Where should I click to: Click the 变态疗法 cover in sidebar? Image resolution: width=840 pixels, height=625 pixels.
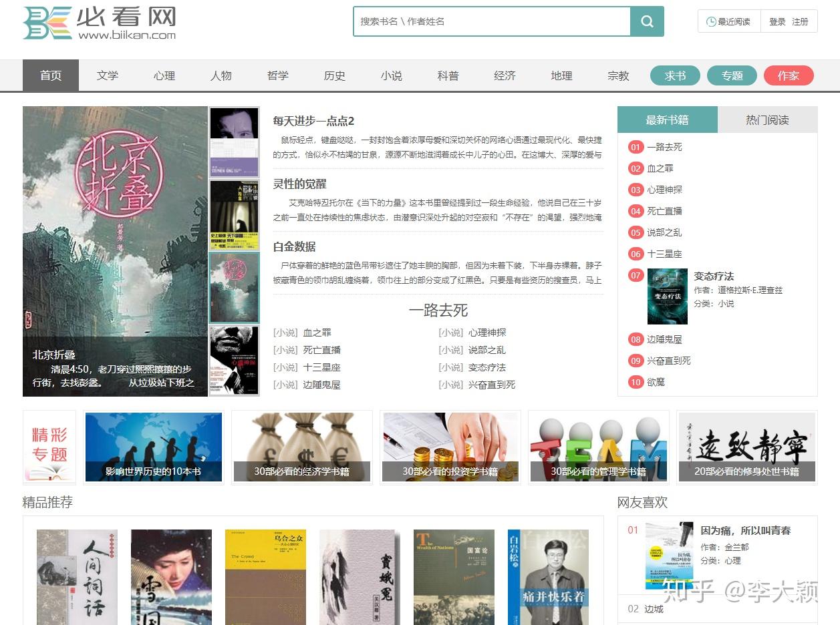[667, 296]
